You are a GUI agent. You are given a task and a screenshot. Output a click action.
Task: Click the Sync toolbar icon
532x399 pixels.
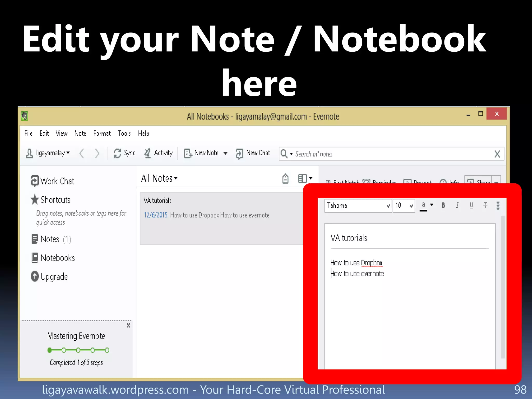tap(117, 153)
